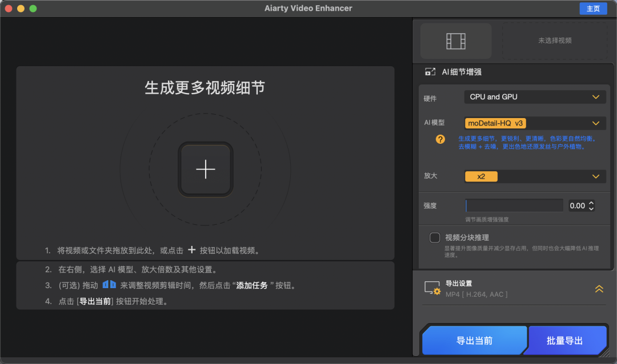Click the 导出设置 monitor gear icon

432,288
